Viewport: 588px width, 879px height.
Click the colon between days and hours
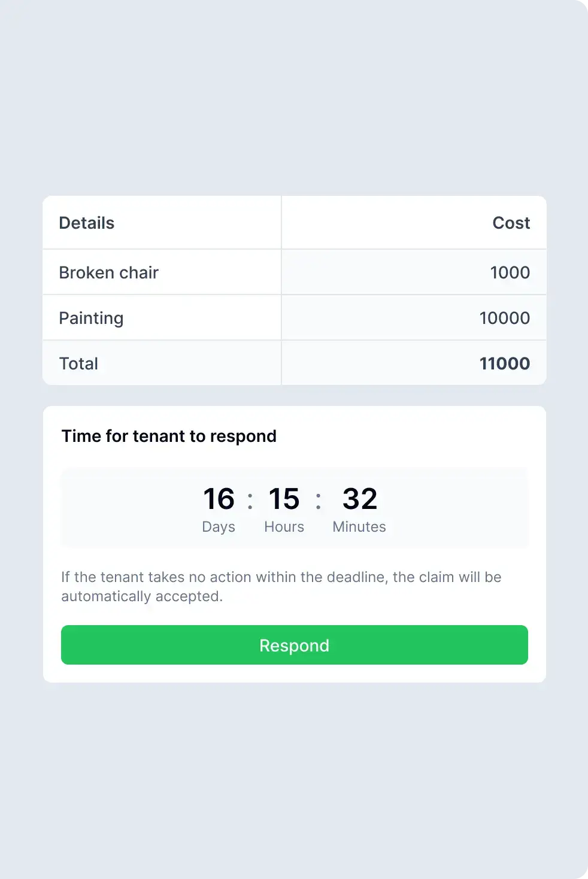250,501
